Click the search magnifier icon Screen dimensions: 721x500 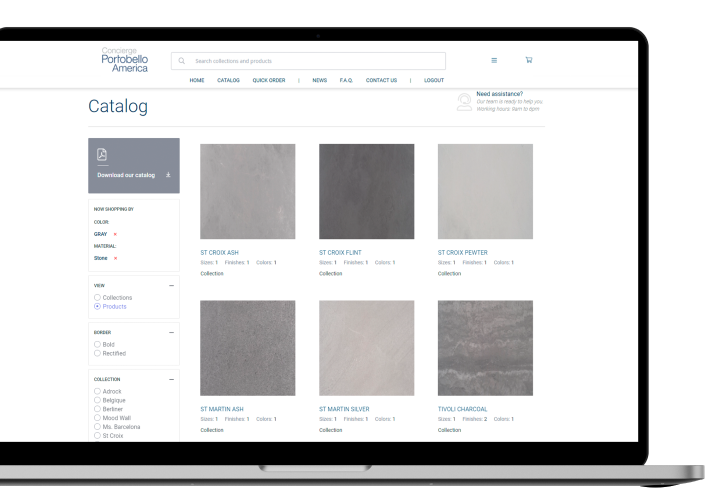pos(182,61)
